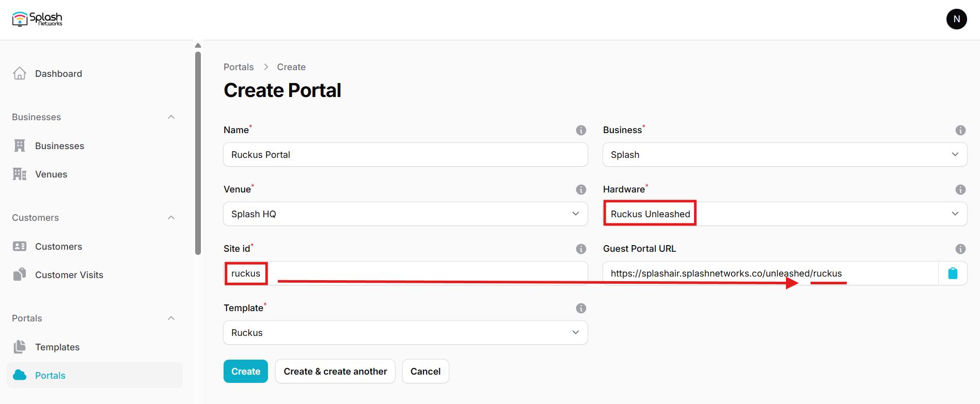Click the Cancel button

(x=425, y=371)
